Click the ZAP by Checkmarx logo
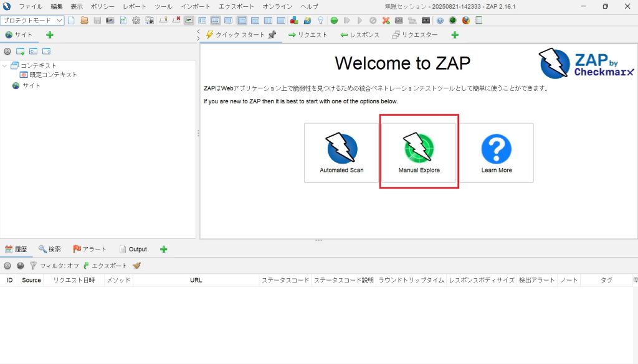 coord(586,63)
